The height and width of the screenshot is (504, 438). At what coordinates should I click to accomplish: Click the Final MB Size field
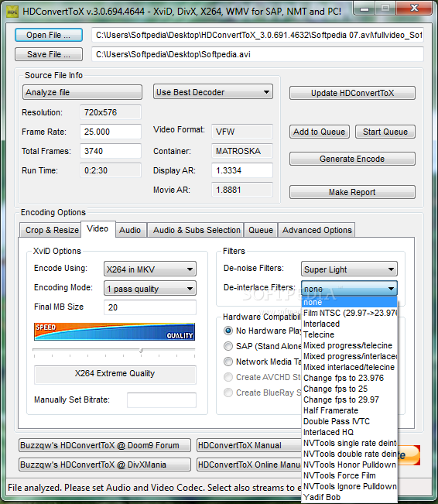coord(150,307)
